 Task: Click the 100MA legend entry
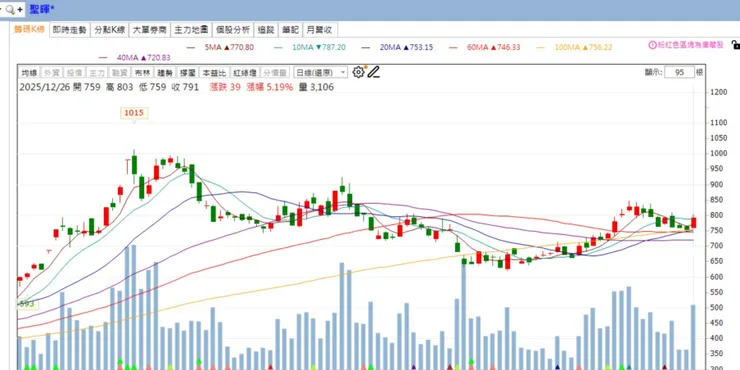574,47
